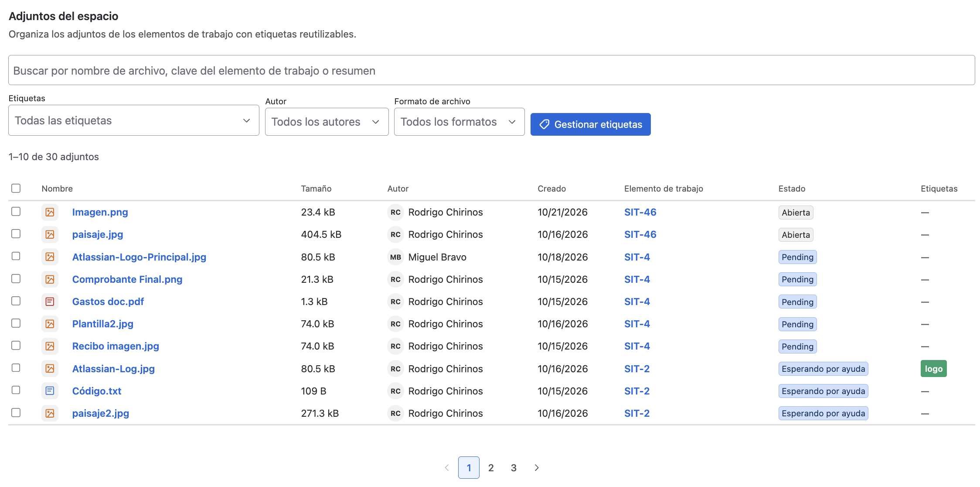
Task: Open the Todas las etiquetas dropdown
Action: point(134,120)
